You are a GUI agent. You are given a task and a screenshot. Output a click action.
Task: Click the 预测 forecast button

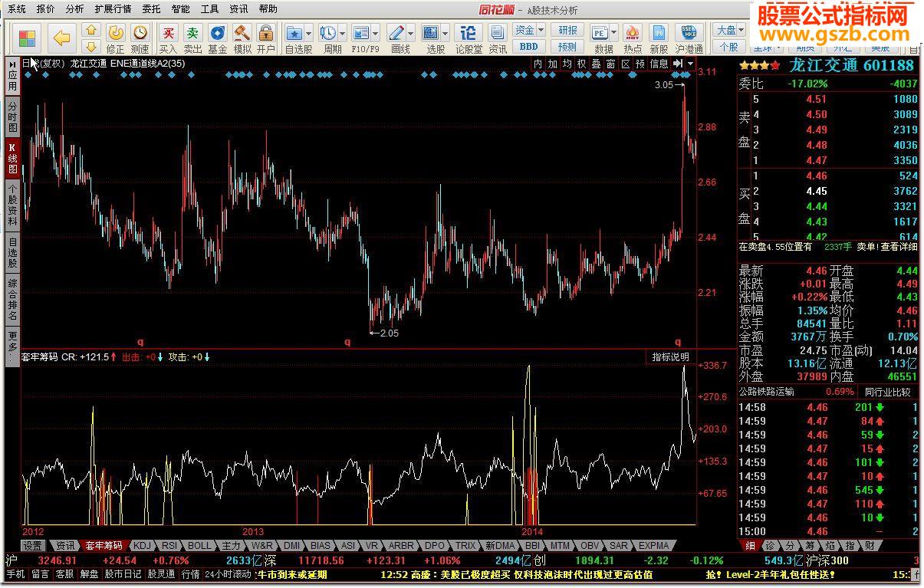(x=567, y=46)
